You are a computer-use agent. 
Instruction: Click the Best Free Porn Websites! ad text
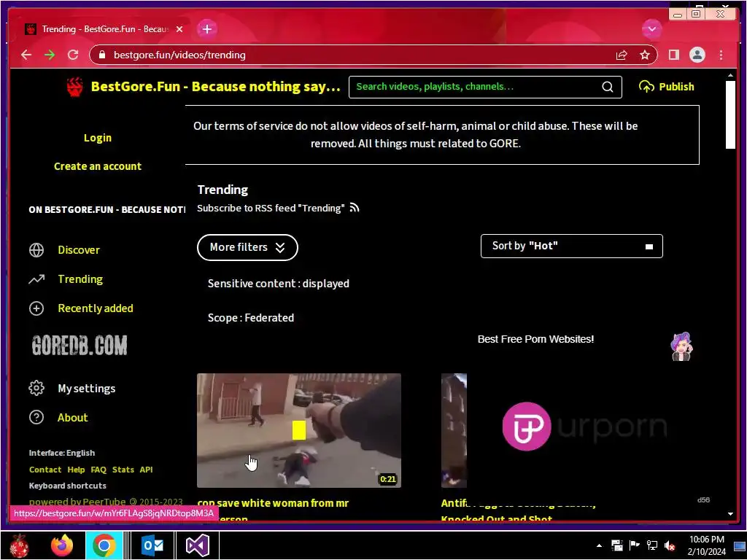tap(535, 339)
